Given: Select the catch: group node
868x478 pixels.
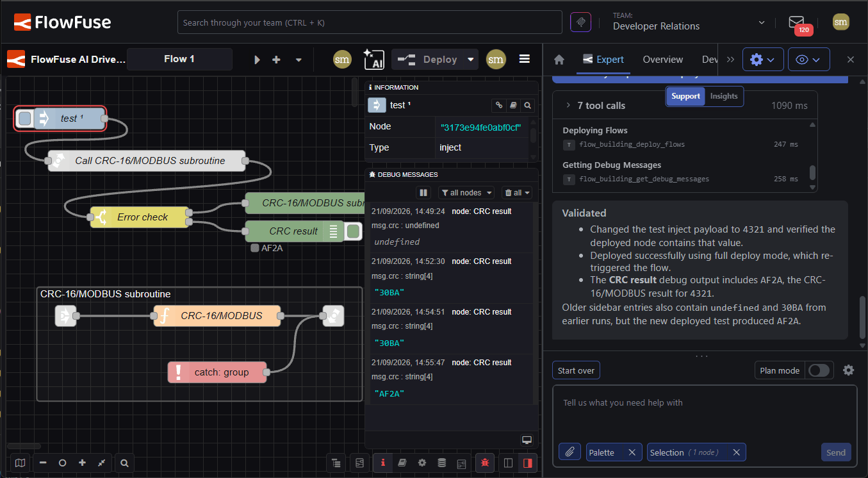Looking at the screenshot, I should coord(217,372).
